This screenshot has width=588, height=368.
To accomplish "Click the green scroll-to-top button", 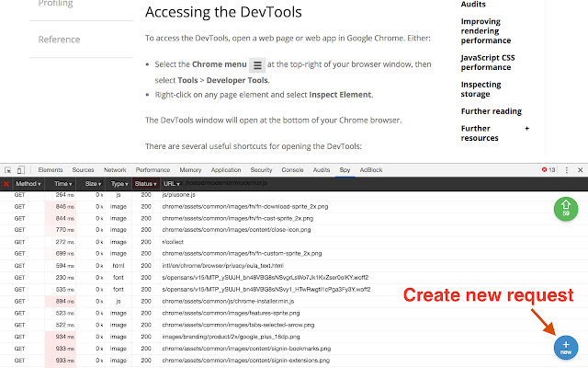I will (x=566, y=209).
